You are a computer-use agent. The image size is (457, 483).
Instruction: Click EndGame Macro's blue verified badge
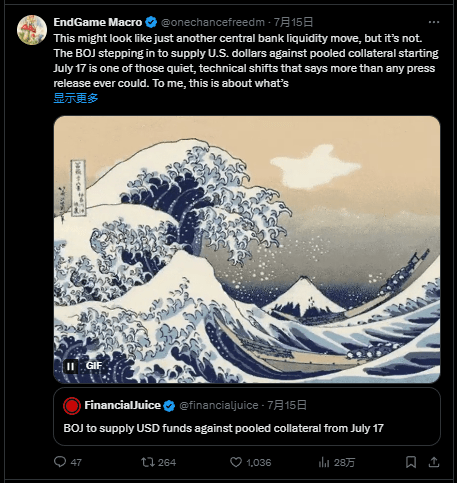coord(151,22)
